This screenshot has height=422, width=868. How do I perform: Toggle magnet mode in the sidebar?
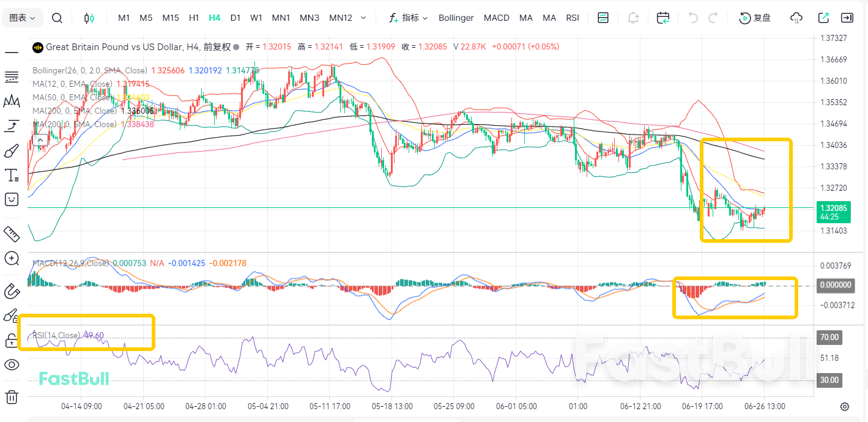coord(11,291)
